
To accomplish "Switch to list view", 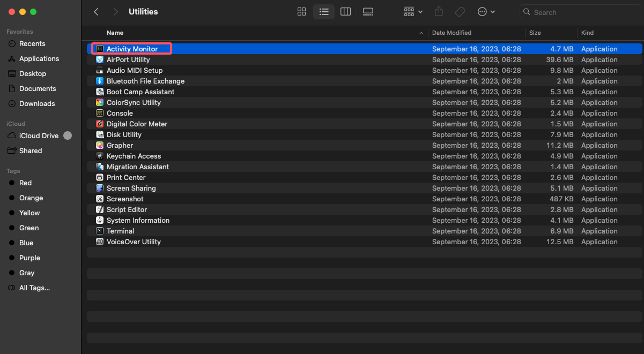I will point(324,12).
